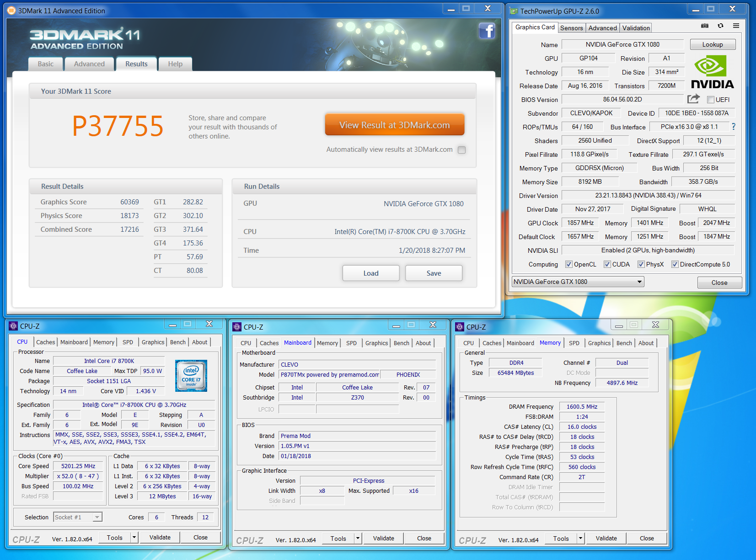Click the GPU name field in GPU-Z
756x560 pixels.
pyautogui.click(x=622, y=44)
